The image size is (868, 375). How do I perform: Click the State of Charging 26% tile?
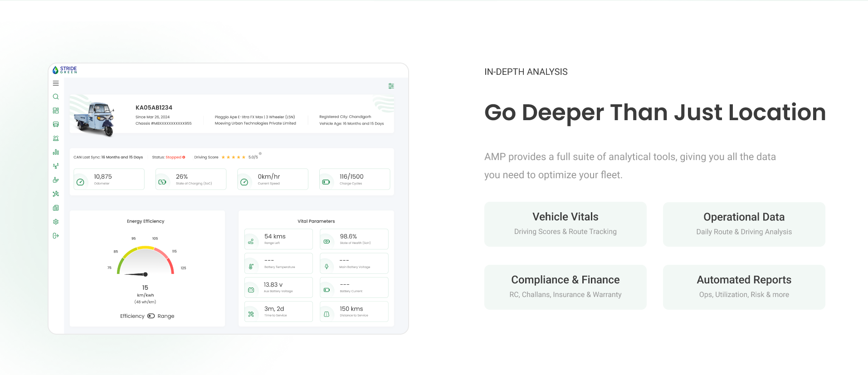coord(191,179)
